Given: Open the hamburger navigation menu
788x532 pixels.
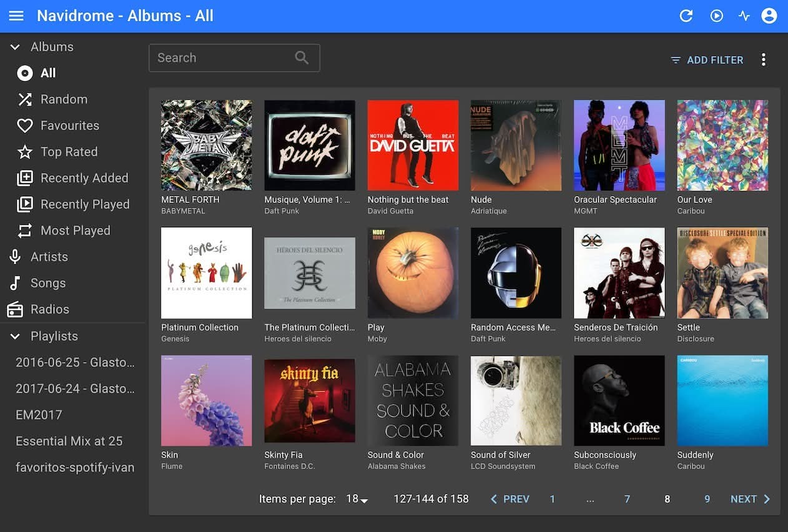Looking at the screenshot, I should coord(16,16).
